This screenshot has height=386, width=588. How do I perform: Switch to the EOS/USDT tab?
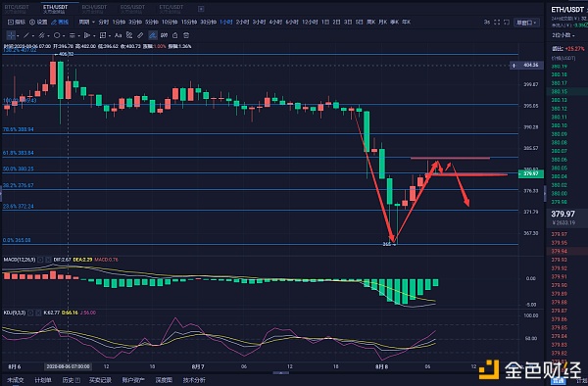132,9
